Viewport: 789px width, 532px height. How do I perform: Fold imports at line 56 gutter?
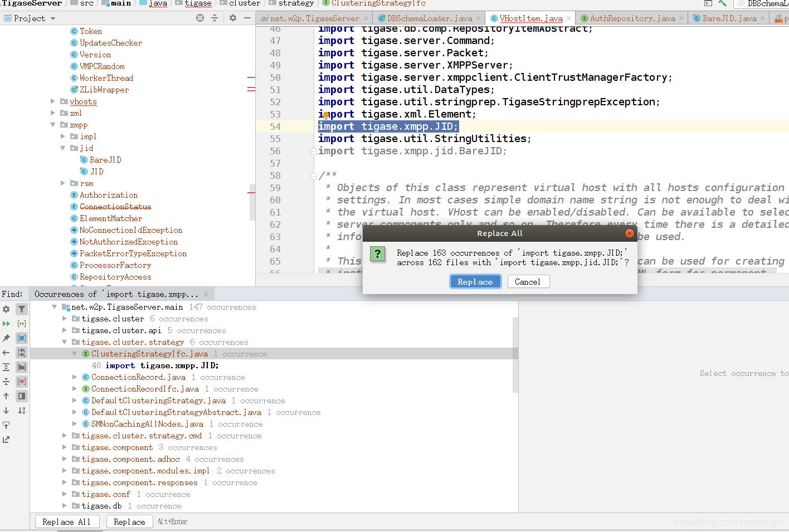click(x=314, y=151)
